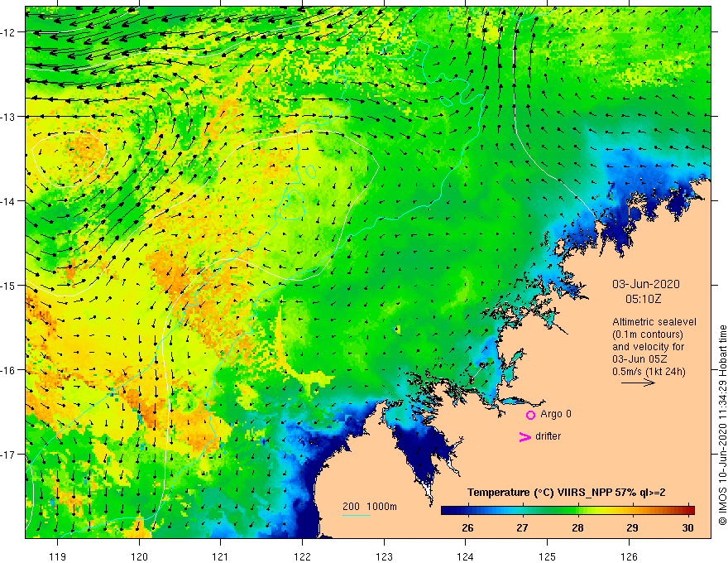This screenshot has height=563, width=728.
Task: Click the latitude axis label -14
Action: point(9,201)
